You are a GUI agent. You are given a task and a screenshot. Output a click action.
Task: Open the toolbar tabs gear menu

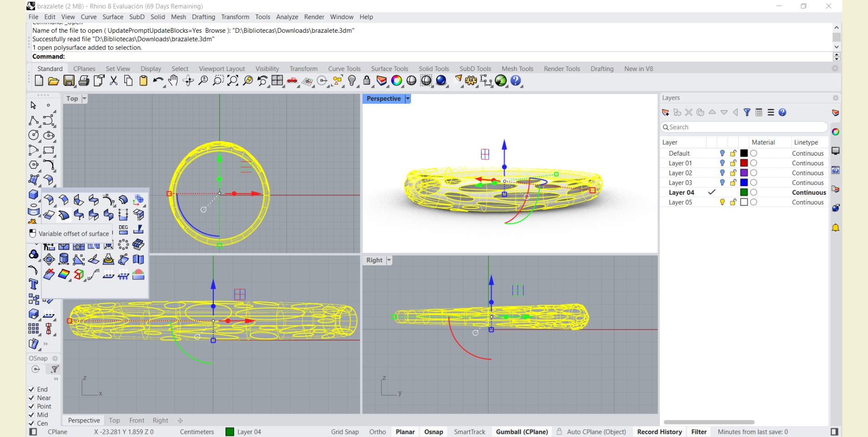point(835,68)
